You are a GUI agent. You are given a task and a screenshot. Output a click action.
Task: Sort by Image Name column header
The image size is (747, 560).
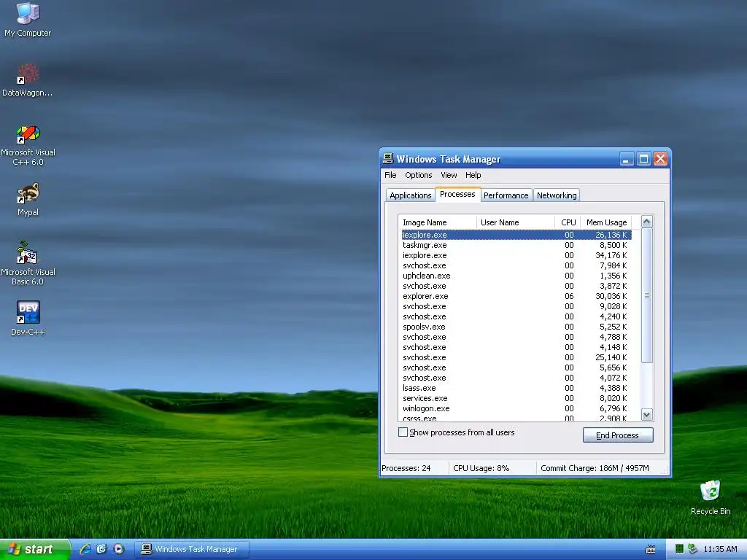pos(438,222)
